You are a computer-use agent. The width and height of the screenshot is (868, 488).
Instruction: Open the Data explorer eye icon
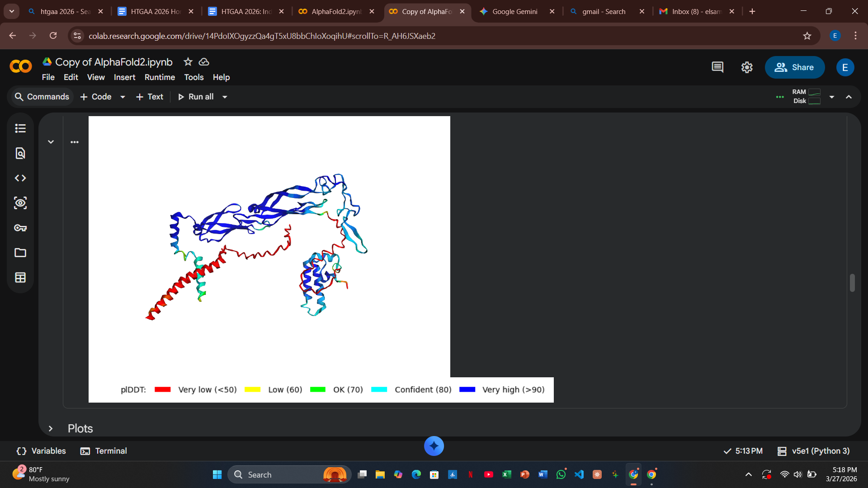20,203
